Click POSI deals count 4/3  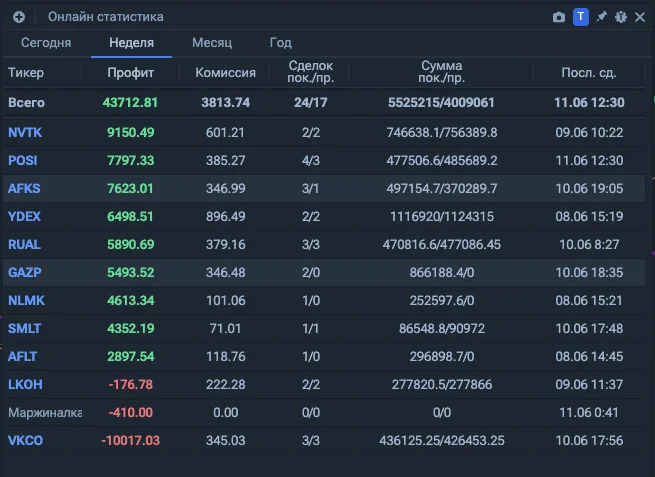[x=311, y=161]
